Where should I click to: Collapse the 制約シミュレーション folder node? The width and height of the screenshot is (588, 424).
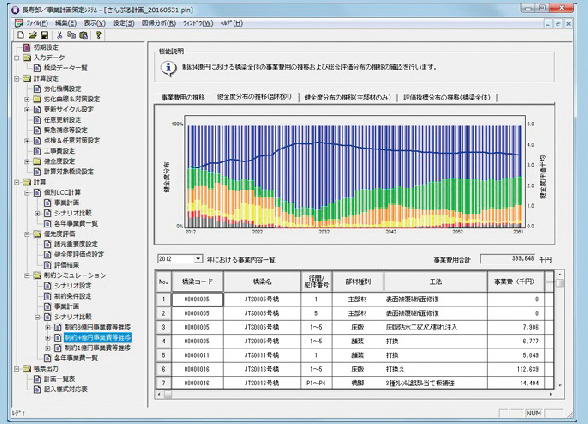tap(27, 276)
